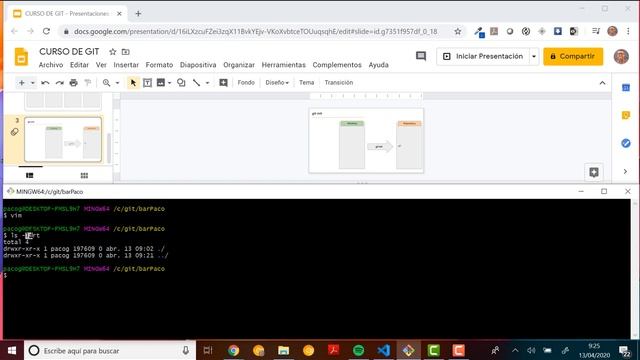Click the zoom magnifier tool
Image resolution: width=640 pixels, height=360 pixels.
coord(107,83)
